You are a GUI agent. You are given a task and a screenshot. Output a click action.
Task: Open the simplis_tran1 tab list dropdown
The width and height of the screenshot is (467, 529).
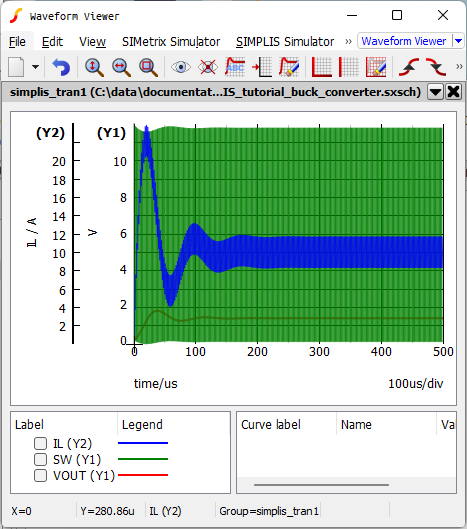point(435,92)
